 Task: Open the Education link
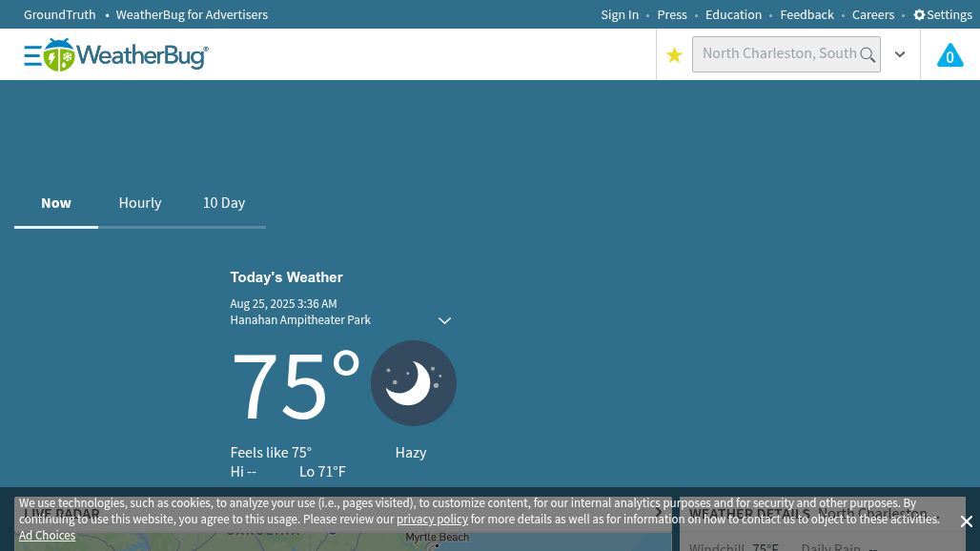tap(733, 14)
